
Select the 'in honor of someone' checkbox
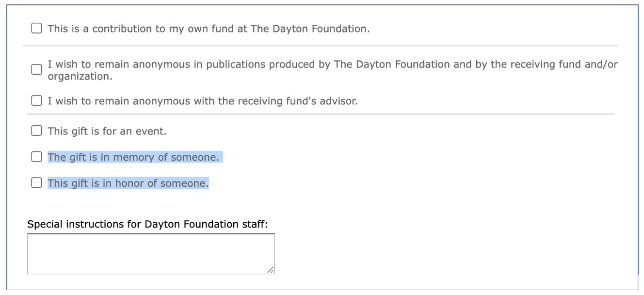pyautogui.click(x=36, y=183)
